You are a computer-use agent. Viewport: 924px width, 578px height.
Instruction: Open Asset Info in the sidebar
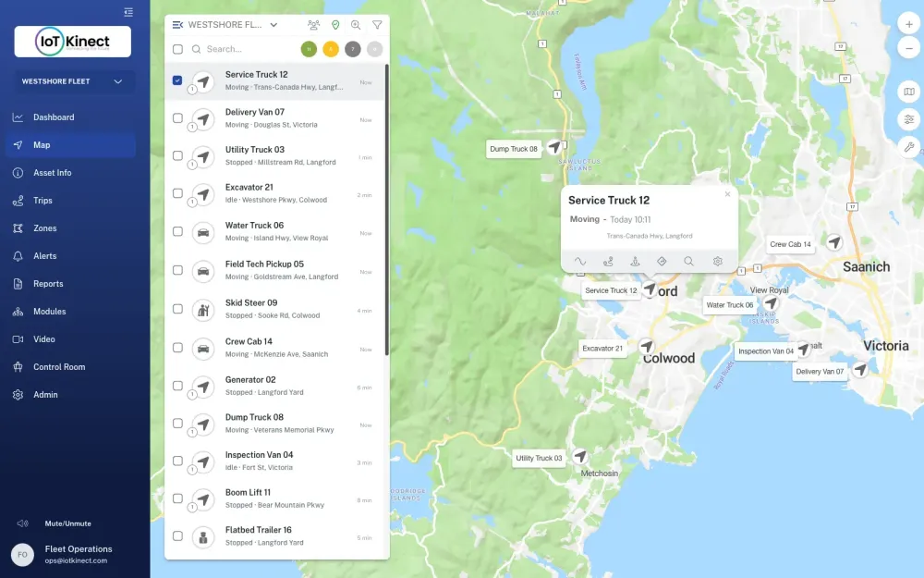[x=71, y=173]
